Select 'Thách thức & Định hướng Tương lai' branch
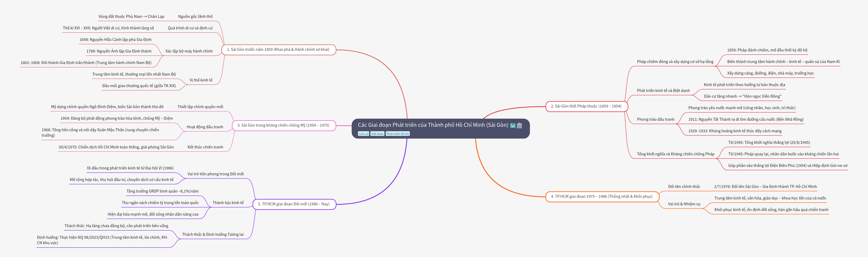 coord(213,235)
